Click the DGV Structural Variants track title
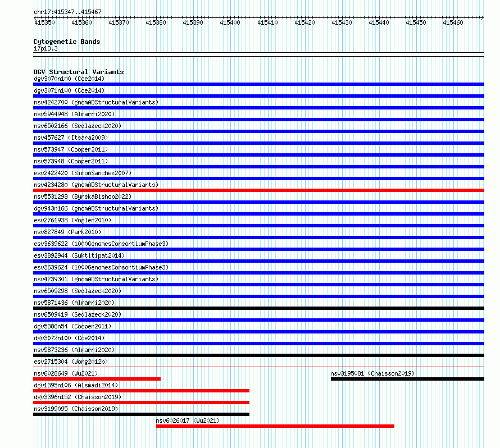Image resolution: width=500 pixels, height=448 pixels. tap(79, 72)
